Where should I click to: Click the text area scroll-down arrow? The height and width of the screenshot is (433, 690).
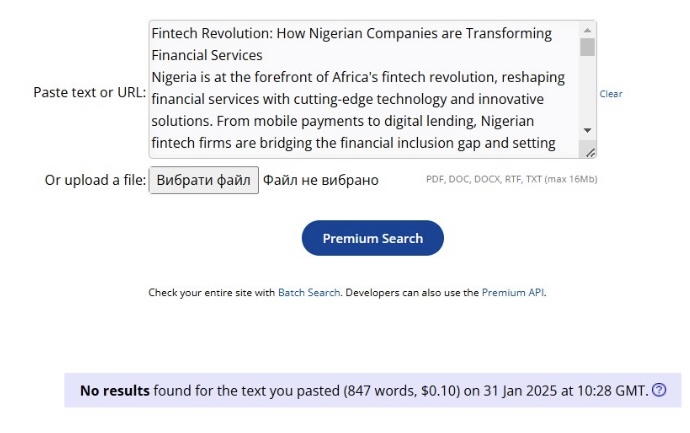[x=587, y=131]
